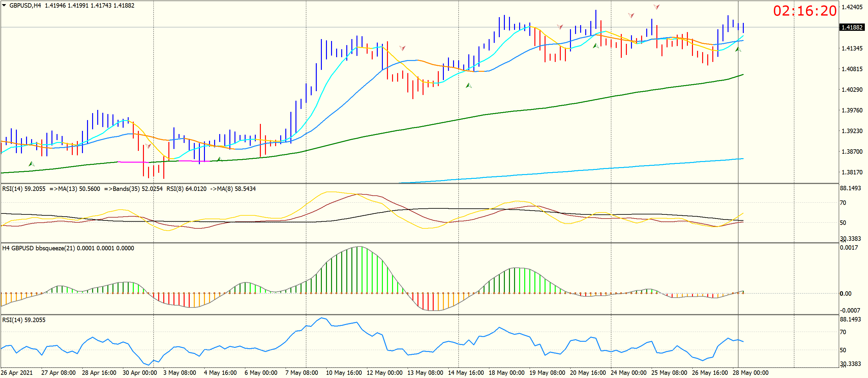
Task: Click the 0.0017 bbsqueeze scale value
Action: [849, 248]
